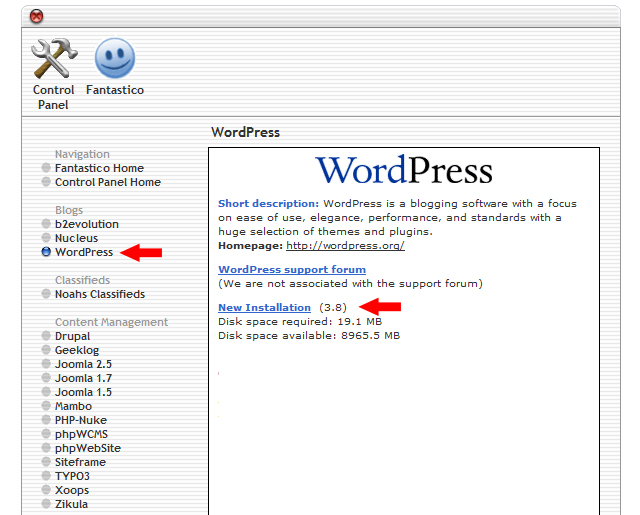Click the gray bullet beside TYPO3
Screen dimensions: 640x515
(46, 475)
